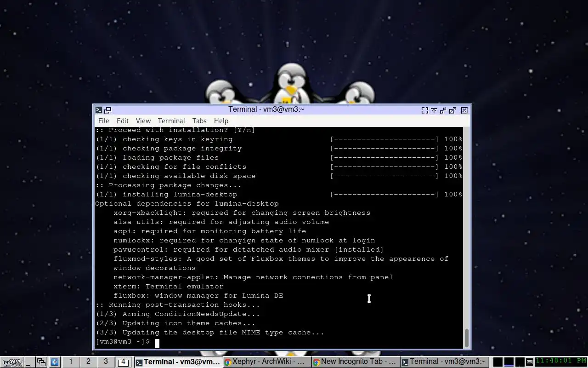Click the text 'xorg-xbacklight' in terminal output
The width and height of the screenshot is (588, 368).
[148, 213]
